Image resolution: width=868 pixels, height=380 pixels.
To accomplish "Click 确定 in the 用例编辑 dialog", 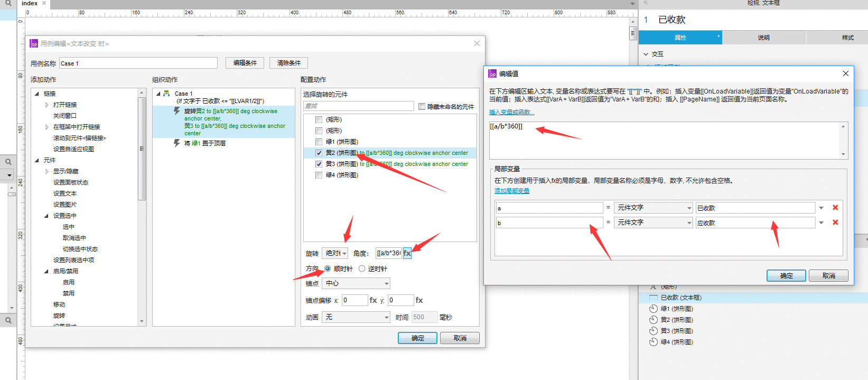I will point(417,338).
